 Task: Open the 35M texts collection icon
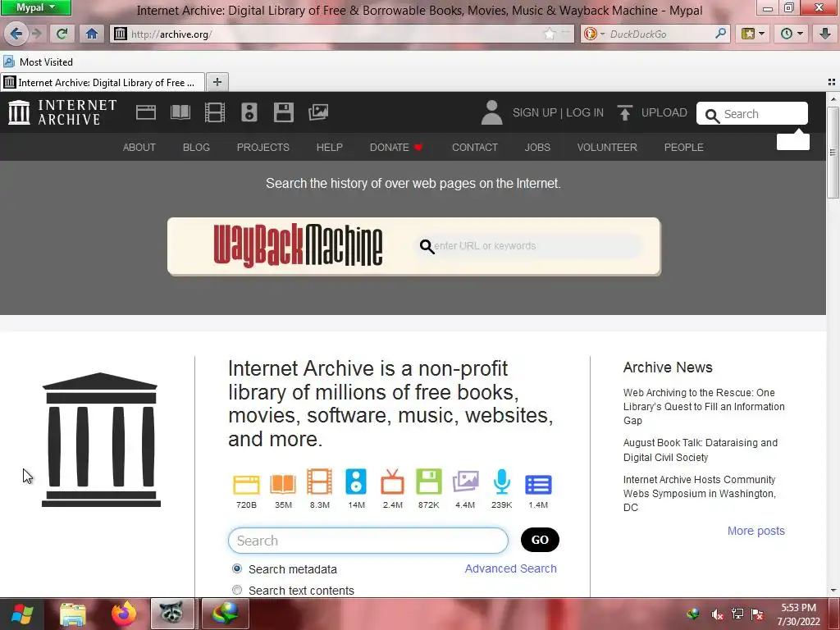283,484
